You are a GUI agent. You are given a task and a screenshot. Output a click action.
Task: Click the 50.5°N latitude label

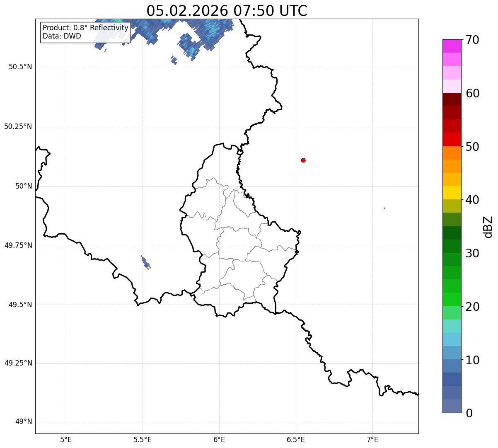pyautogui.click(x=20, y=67)
